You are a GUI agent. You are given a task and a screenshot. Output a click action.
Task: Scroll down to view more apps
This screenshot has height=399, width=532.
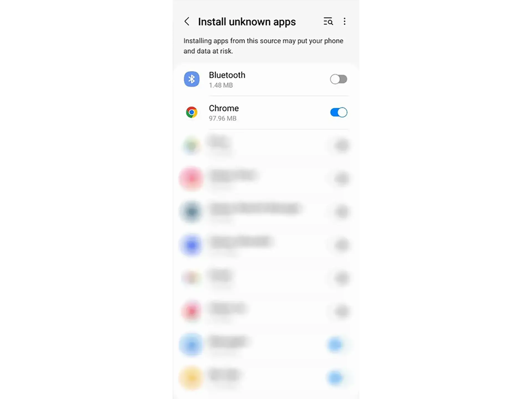(266, 252)
